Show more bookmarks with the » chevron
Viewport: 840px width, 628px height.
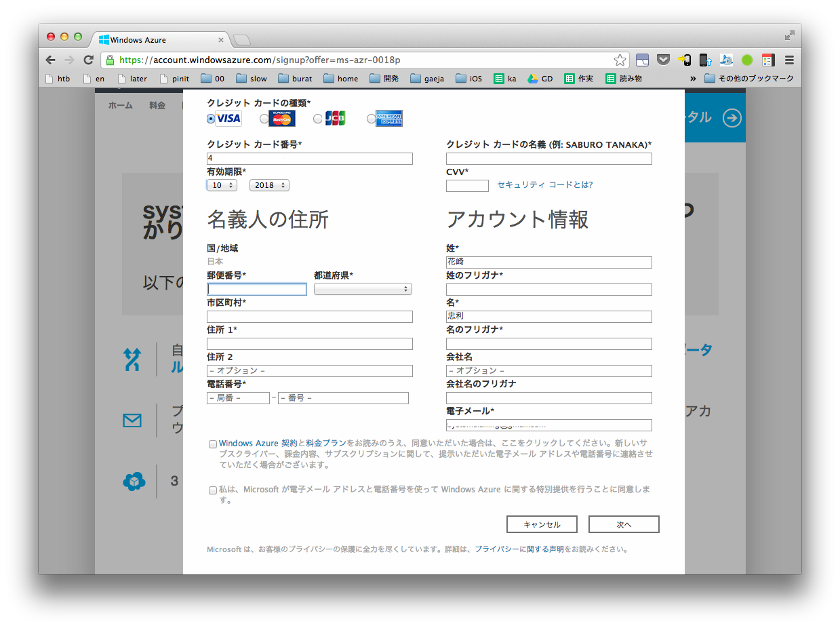point(693,79)
